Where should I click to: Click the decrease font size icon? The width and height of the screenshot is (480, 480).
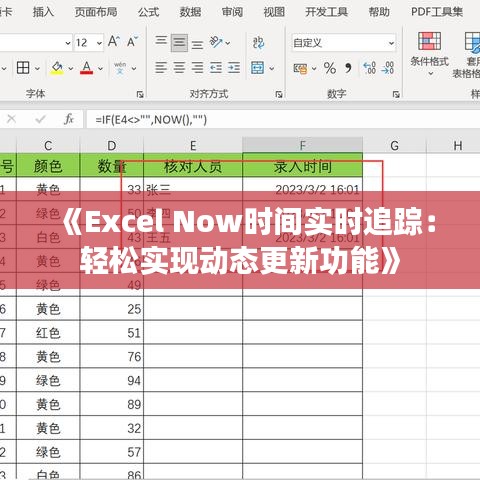point(132,42)
